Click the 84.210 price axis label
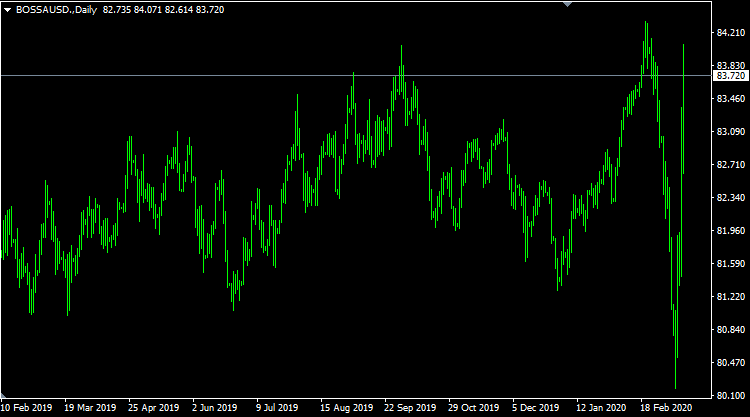750x417 pixels. click(x=731, y=33)
